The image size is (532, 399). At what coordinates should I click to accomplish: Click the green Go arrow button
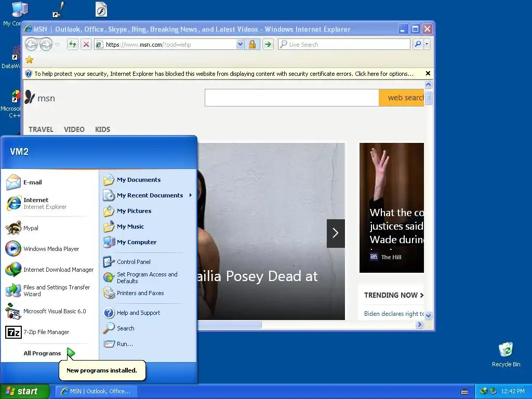pos(268,45)
